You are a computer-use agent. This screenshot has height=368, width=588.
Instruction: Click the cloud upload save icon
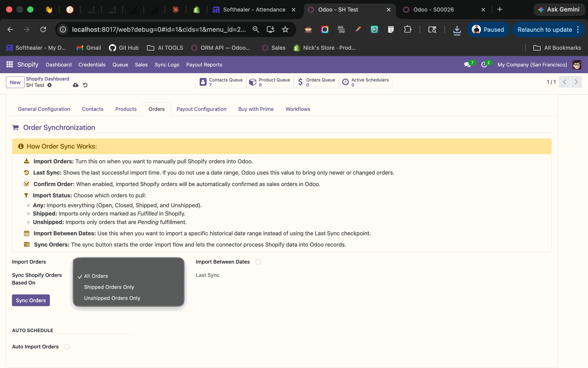76,85
